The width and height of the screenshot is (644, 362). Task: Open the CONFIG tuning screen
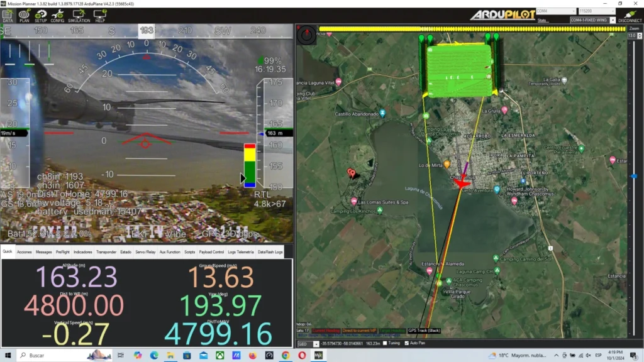pos(57,15)
